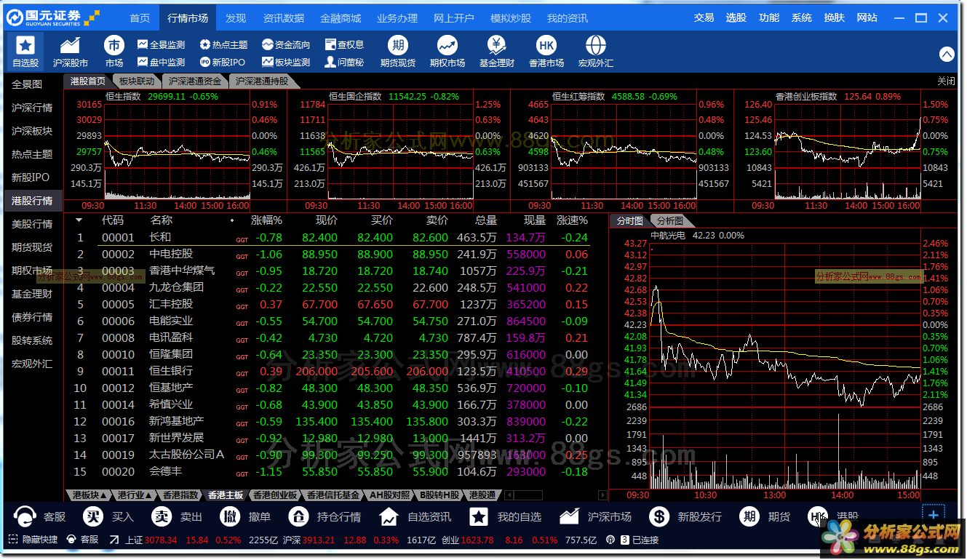Click the 上证 index value in status bar
Viewport: 967px width, 560px height.
160,540
